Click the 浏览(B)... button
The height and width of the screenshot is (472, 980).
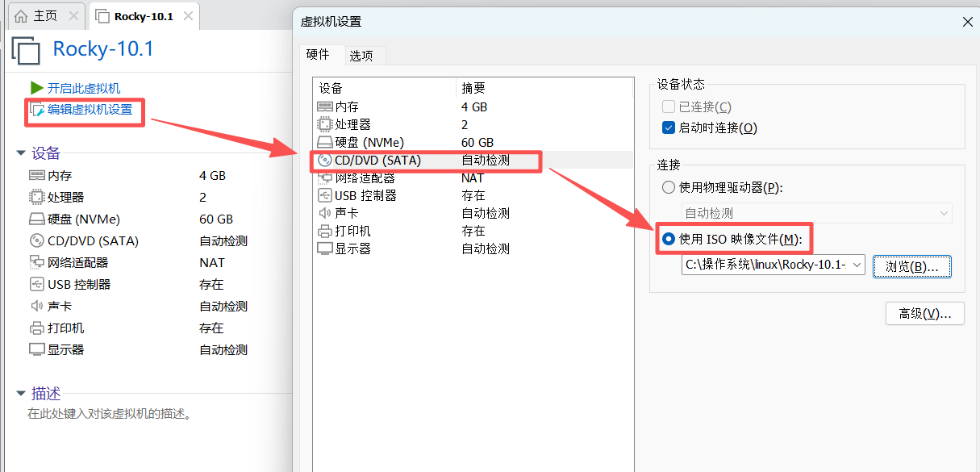(912, 266)
